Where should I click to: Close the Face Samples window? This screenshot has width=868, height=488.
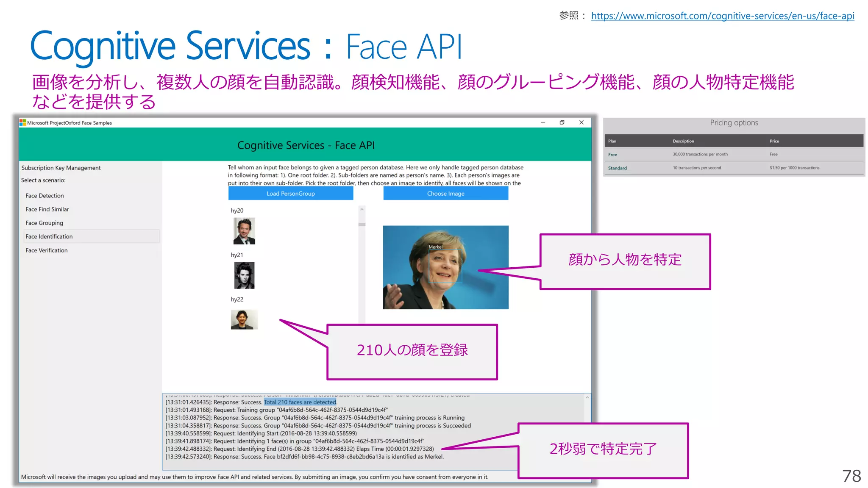point(581,122)
